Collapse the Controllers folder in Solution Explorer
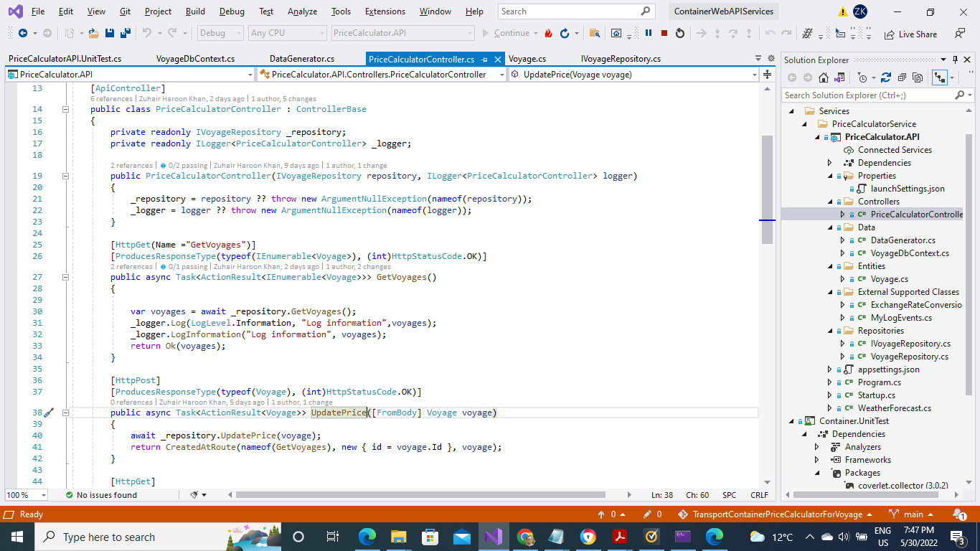This screenshot has height=551, width=980. (831, 202)
